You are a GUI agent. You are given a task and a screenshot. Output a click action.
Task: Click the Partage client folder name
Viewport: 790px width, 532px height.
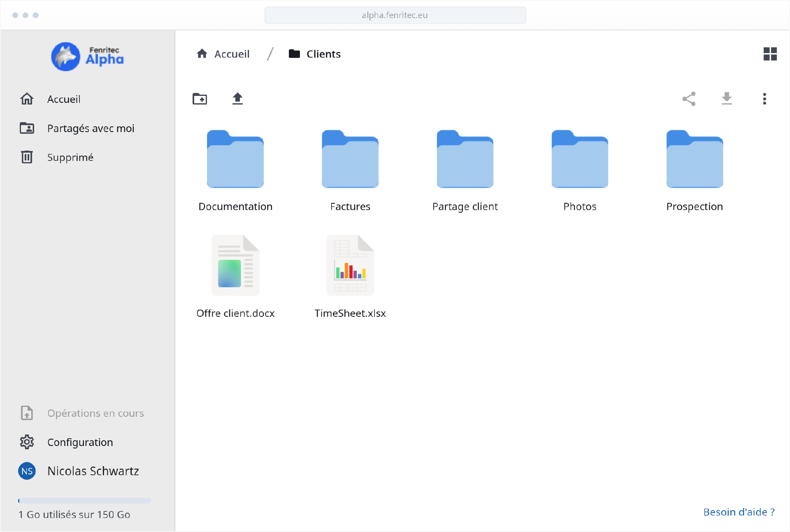pos(465,207)
